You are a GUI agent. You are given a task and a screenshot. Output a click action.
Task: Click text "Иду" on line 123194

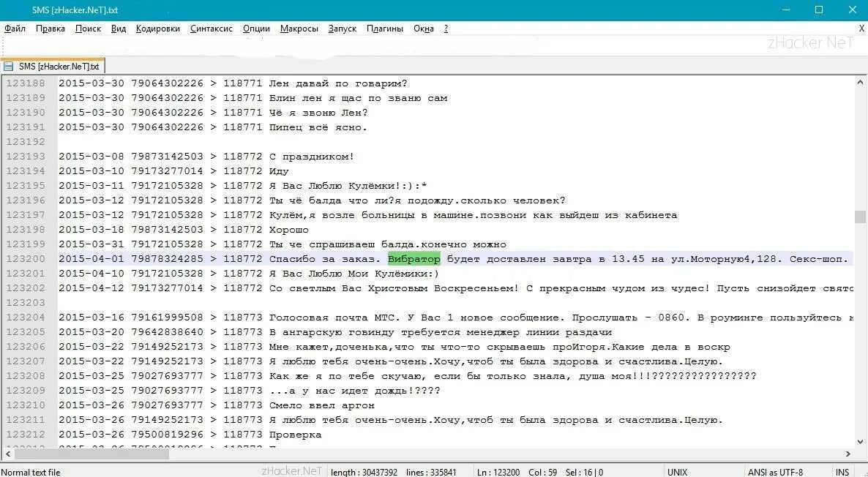point(279,171)
